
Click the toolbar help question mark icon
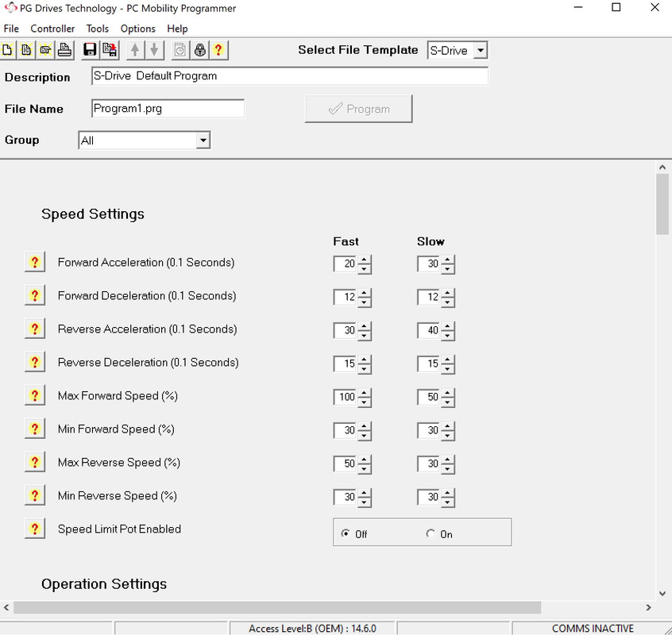(x=218, y=50)
